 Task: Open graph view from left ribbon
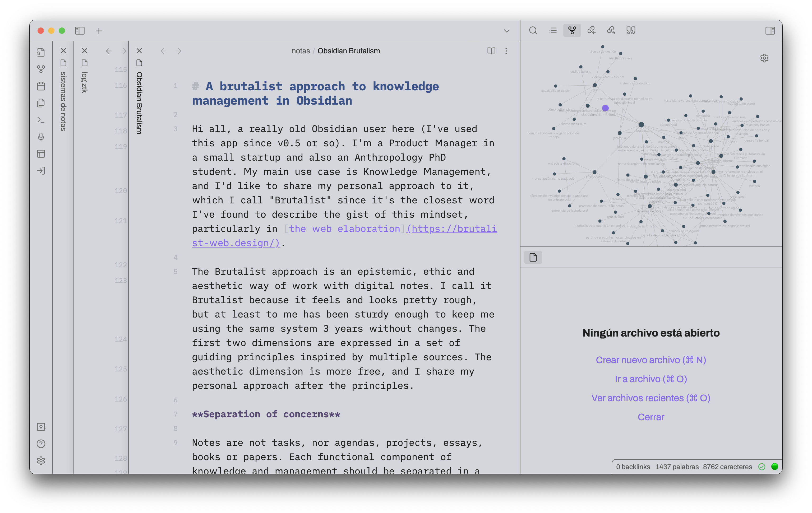41,69
